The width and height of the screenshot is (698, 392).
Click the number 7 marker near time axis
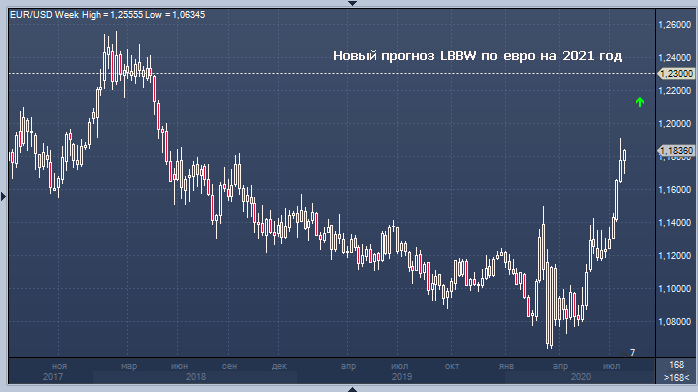(x=632, y=352)
